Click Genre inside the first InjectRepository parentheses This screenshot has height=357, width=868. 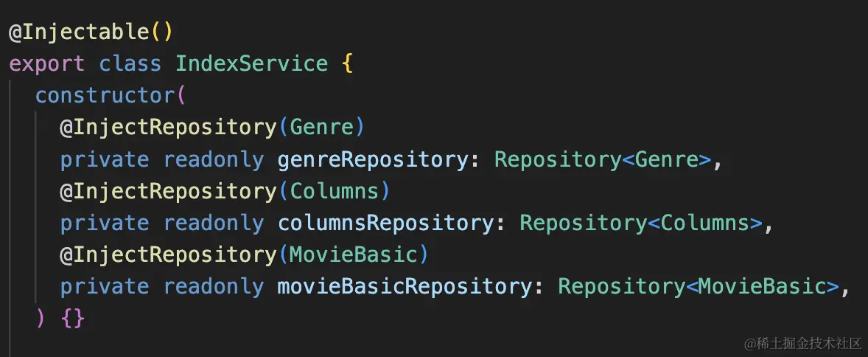click(321, 128)
